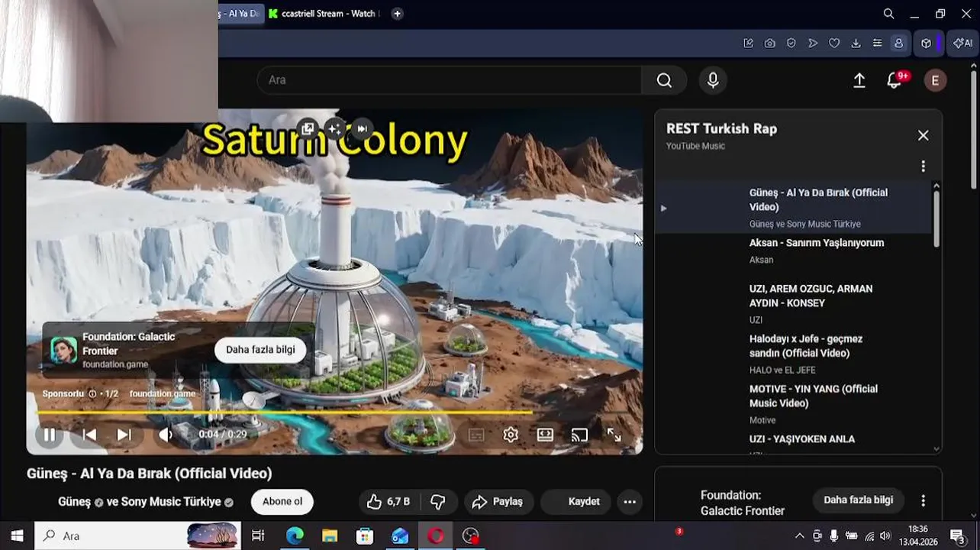Screen dimensions: 980x550
Task: Open File Explorer from the taskbar
Action: (x=330, y=535)
